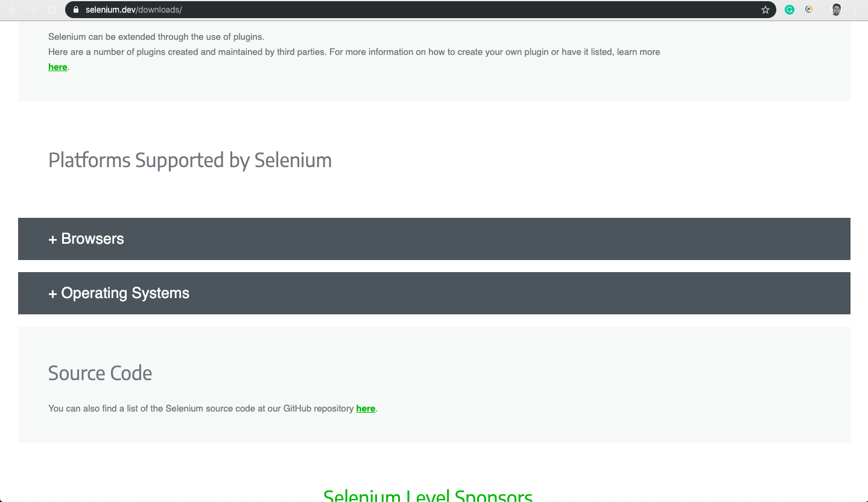
Task: Bookmark this page with the star icon
Action: pyautogui.click(x=765, y=10)
